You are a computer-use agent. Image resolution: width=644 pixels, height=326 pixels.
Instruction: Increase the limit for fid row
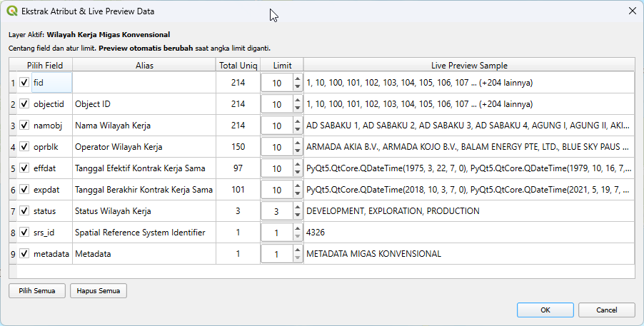(x=298, y=78)
